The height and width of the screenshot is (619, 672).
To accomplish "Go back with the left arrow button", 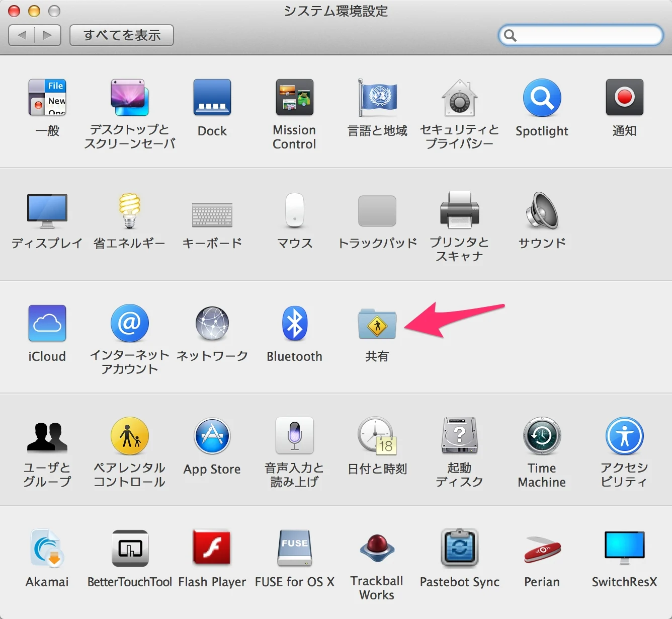I will (x=22, y=35).
